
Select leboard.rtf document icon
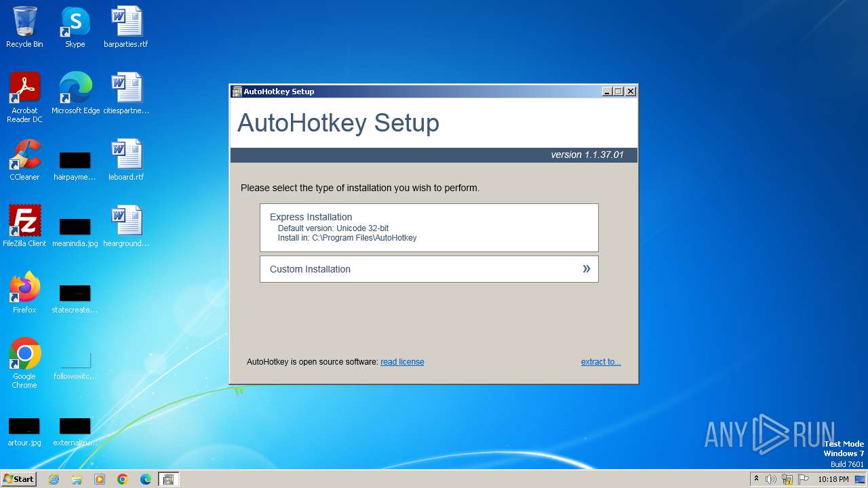coord(126,160)
